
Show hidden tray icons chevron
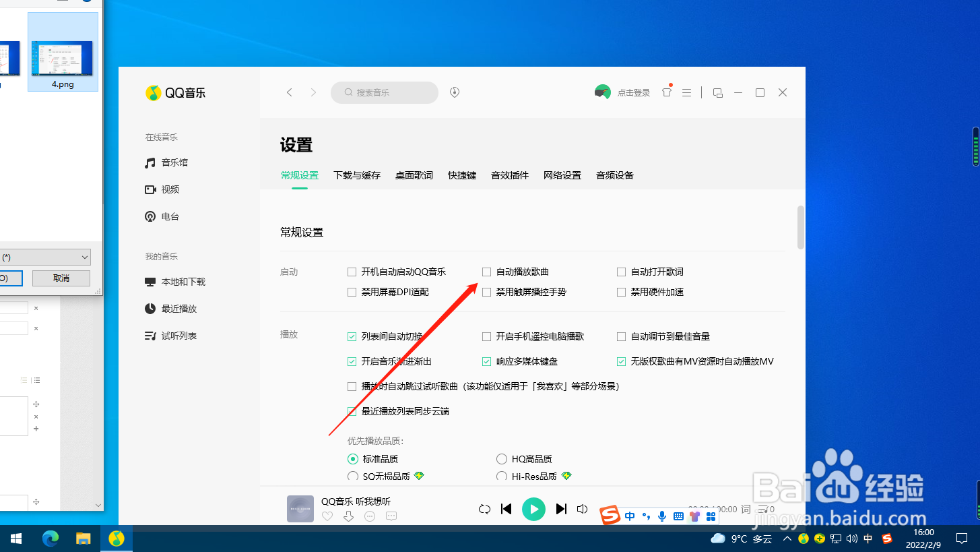787,539
